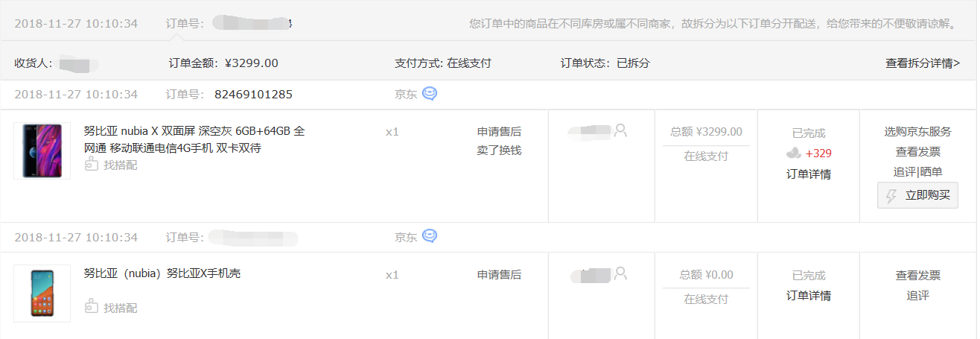Click lightning icon on 立即购买 button
This screenshot has height=339, width=980.
click(x=891, y=196)
